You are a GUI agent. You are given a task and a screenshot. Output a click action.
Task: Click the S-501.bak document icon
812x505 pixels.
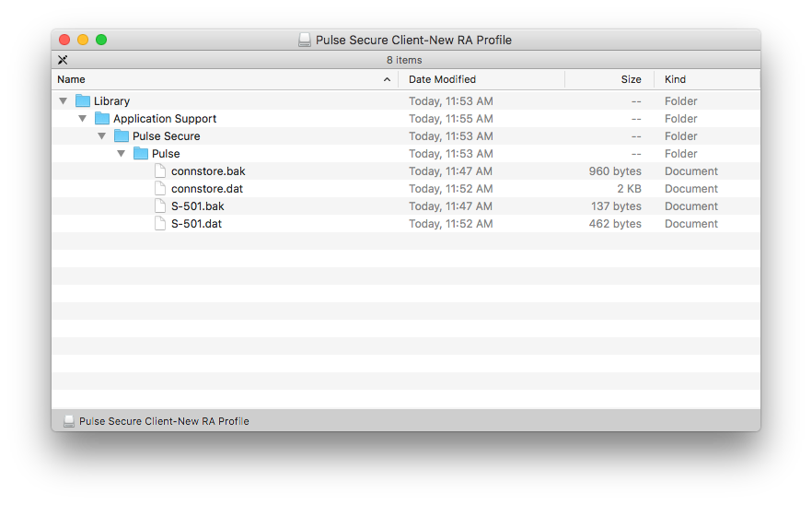coord(160,206)
